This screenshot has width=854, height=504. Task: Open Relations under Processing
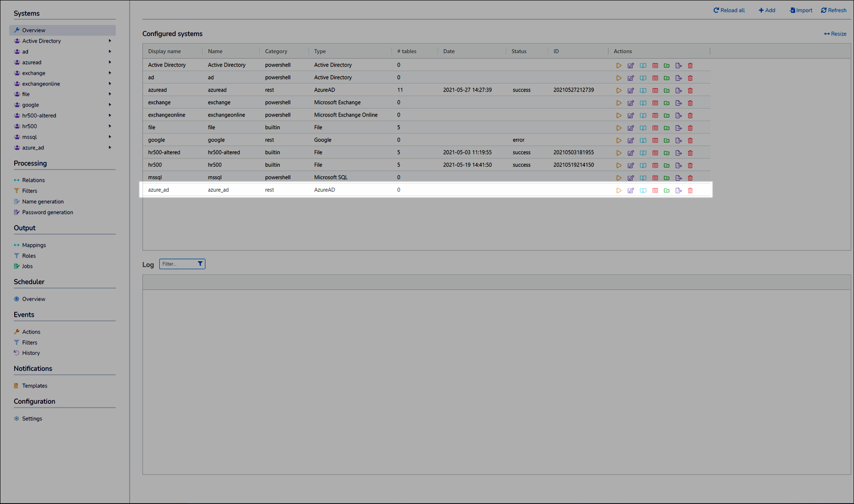coord(33,180)
